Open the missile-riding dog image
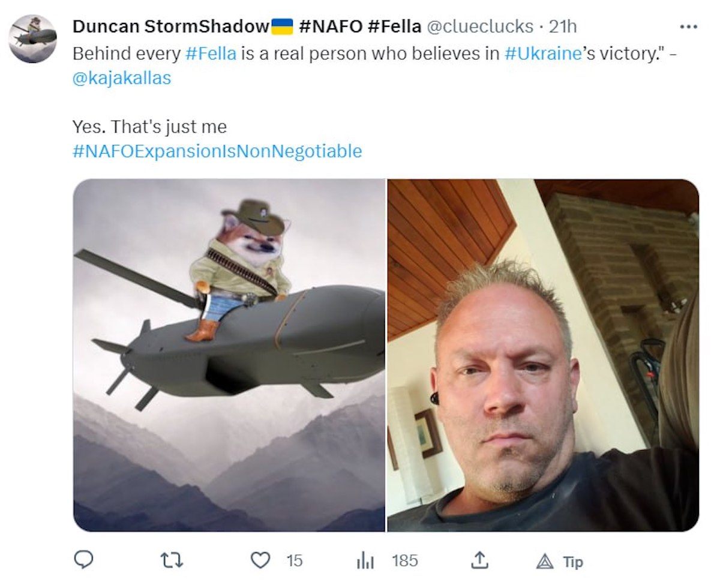The height and width of the screenshot is (588, 720). coord(229,355)
